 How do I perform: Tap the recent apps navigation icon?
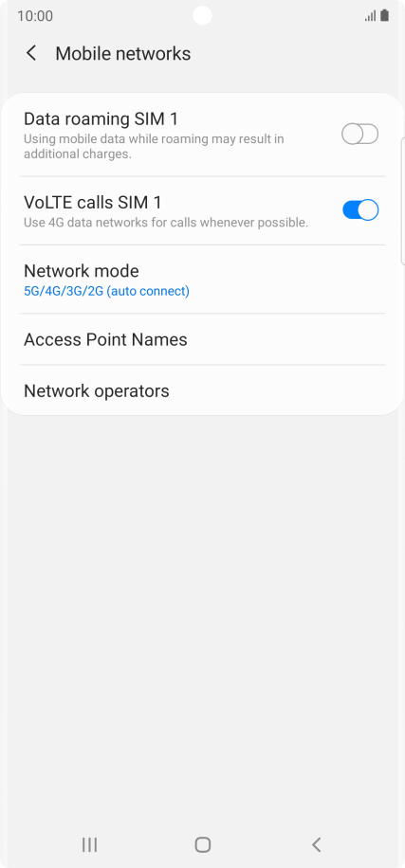tap(89, 844)
